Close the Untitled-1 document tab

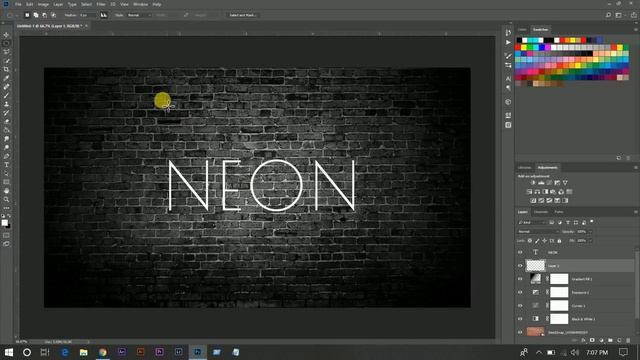[x=86, y=26]
